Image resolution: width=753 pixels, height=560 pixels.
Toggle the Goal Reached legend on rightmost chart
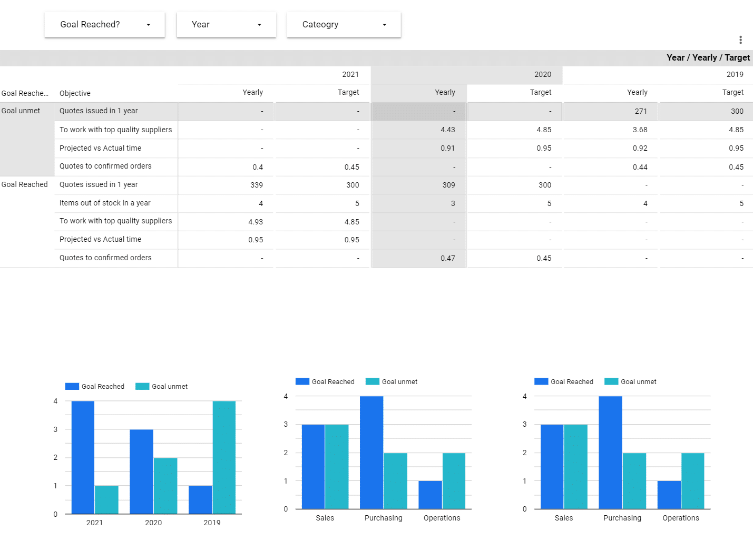[x=541, y=381]
